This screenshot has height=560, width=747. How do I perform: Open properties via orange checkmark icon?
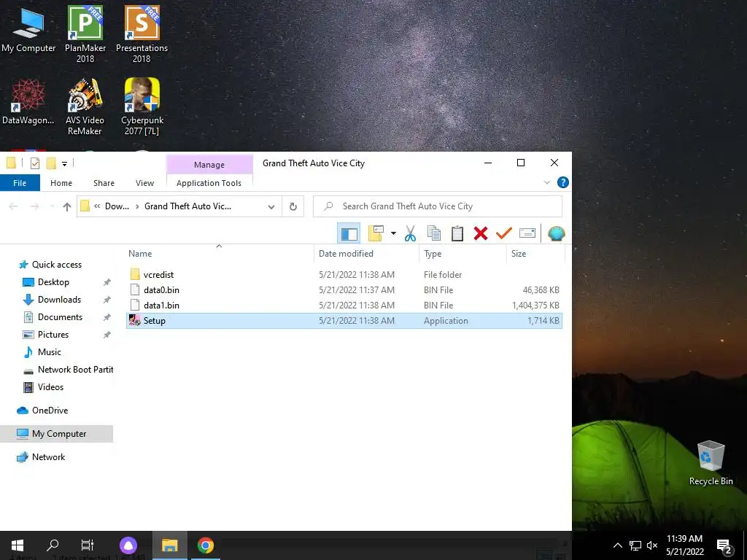(x=504, y=233)
